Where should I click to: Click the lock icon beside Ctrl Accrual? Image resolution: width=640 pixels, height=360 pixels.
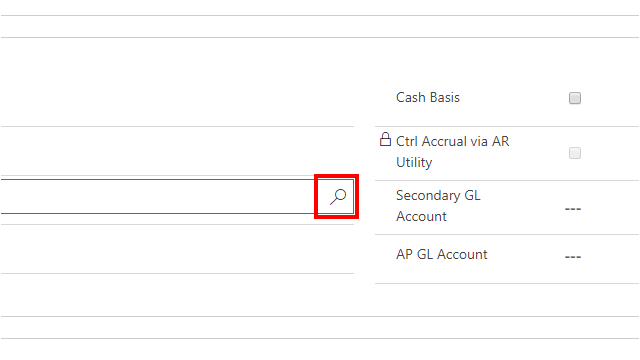[x=385, y=140]
